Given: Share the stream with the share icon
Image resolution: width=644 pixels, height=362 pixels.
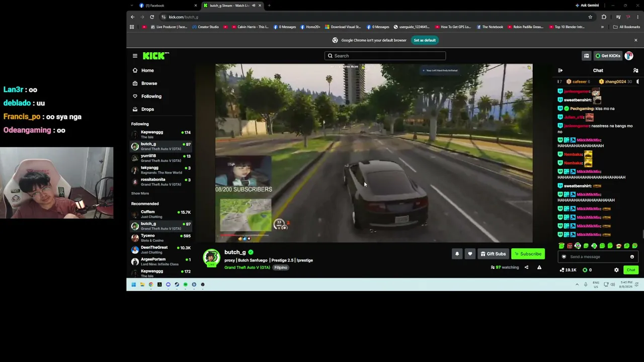Looking at the screenshot, I should pyautogui.click(x=526, y=267).
